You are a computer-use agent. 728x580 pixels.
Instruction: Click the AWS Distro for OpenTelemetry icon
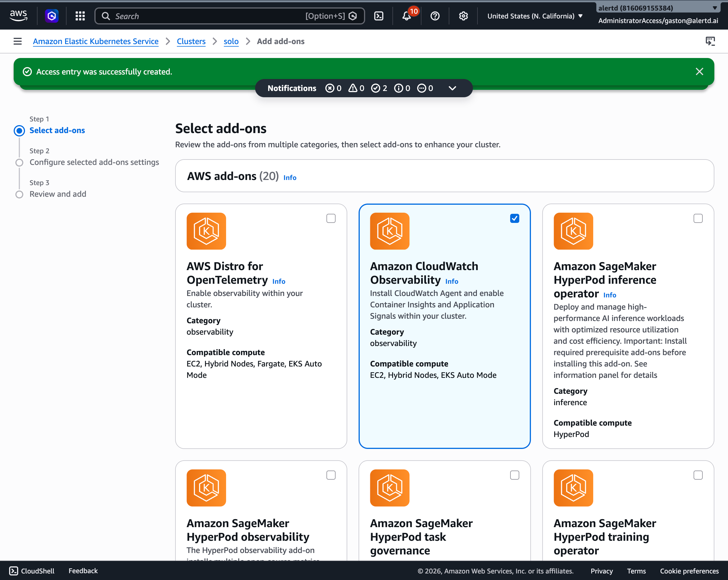206,231
